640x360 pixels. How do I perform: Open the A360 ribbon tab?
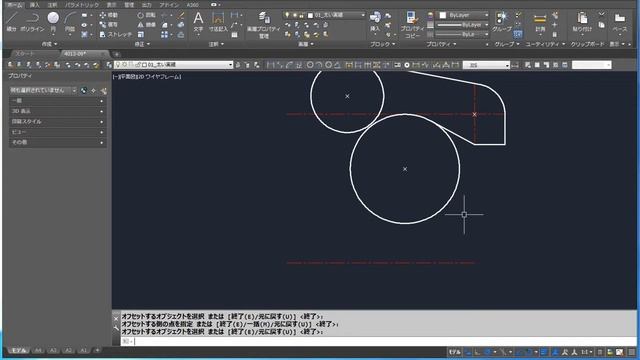tap(192, 5)
